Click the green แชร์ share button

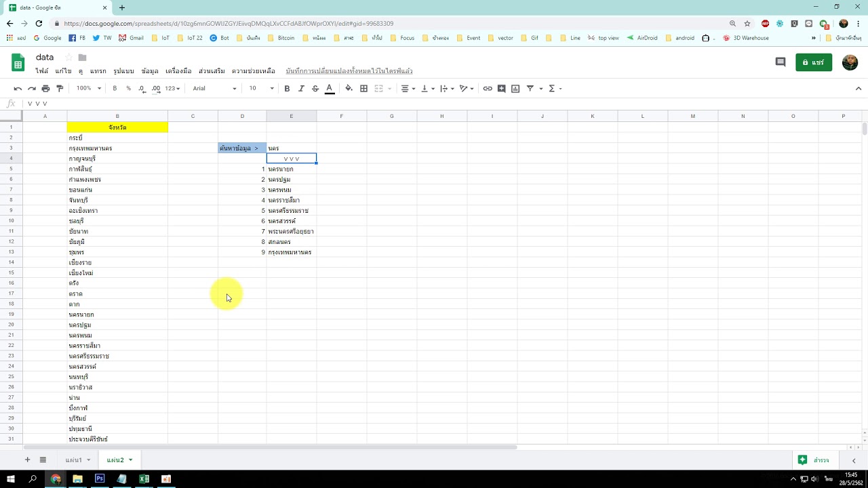[x=814, y=62]
